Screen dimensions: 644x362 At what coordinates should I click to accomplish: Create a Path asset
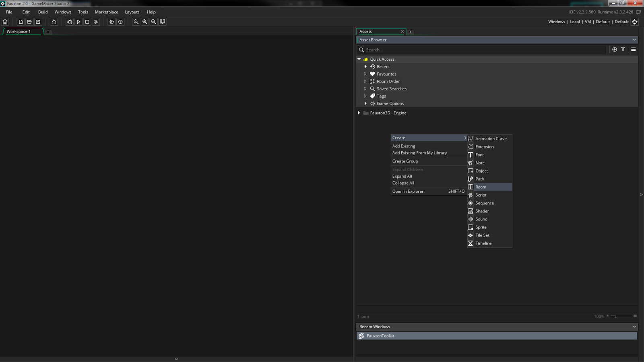click(x=490, y=179)
